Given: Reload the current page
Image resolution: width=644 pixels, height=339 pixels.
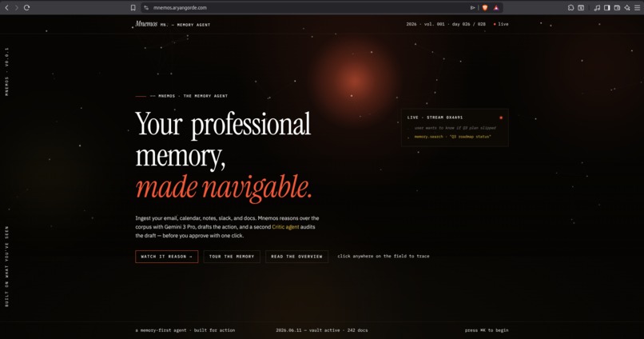Looking at the screenshot, I should coord(26,7).
